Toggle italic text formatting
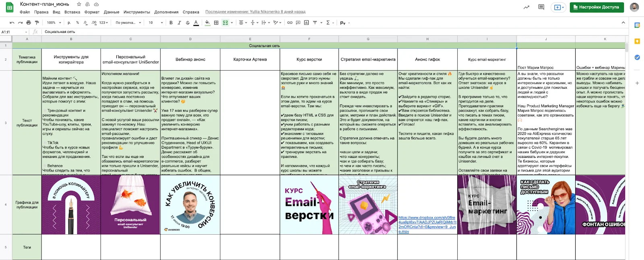Viewport: 644px width, 260px height. (x=179, y=23)
